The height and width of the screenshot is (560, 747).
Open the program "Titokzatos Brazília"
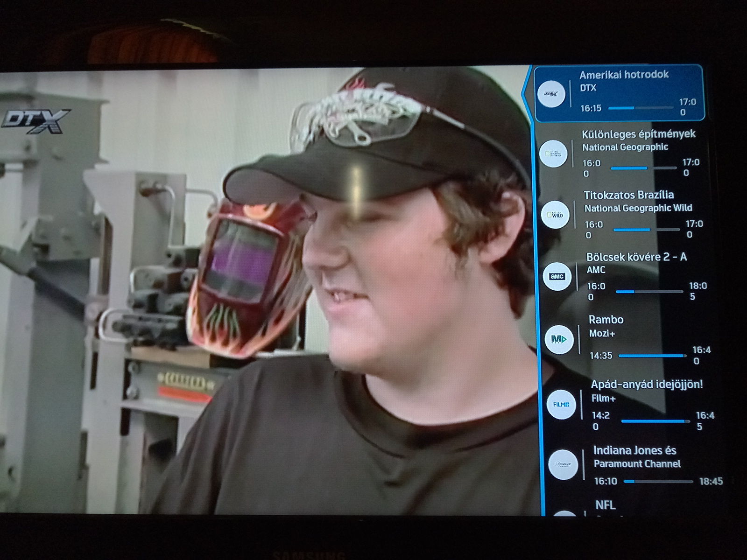(629, 195)
